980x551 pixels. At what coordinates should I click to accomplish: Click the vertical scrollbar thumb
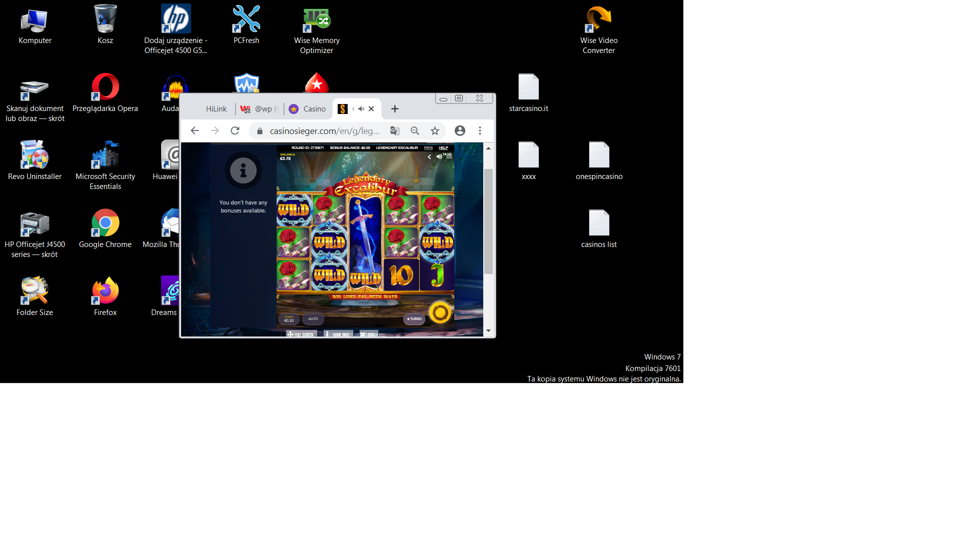tap(489, 221)
